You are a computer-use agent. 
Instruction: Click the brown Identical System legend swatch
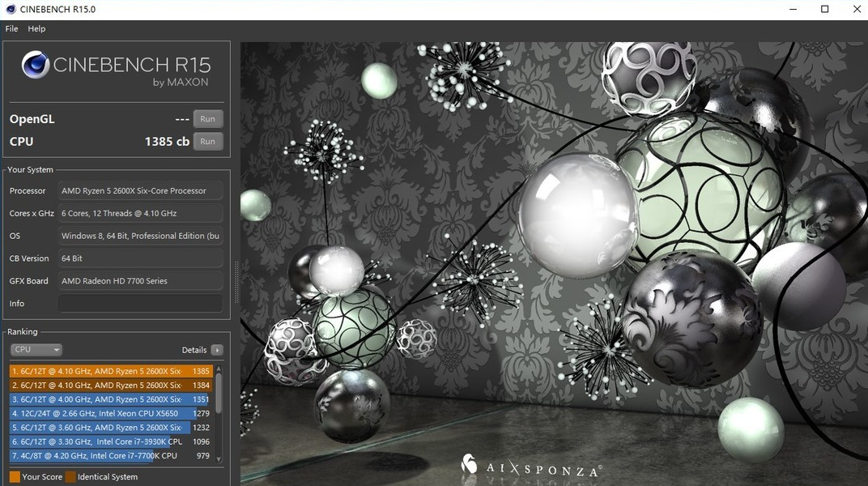(70, 477)
